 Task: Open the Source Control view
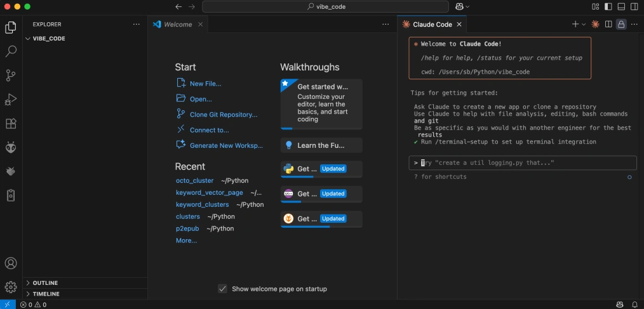pyautogui.click(x=11, y=76)
